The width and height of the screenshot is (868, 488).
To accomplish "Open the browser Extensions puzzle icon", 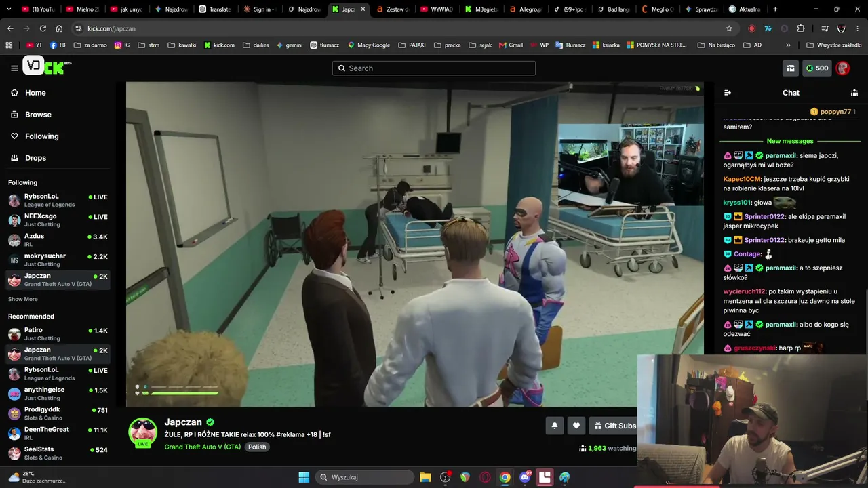I will [x=801, y=28].
